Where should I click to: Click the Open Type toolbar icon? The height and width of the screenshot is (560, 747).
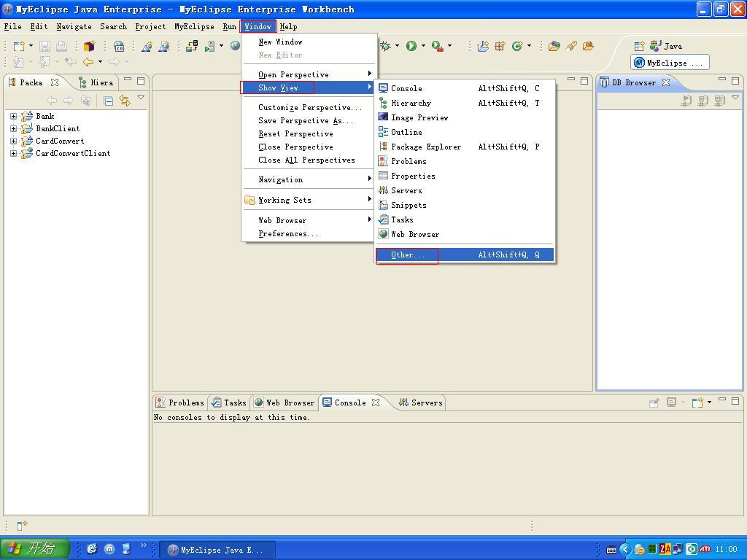(554, 46)
